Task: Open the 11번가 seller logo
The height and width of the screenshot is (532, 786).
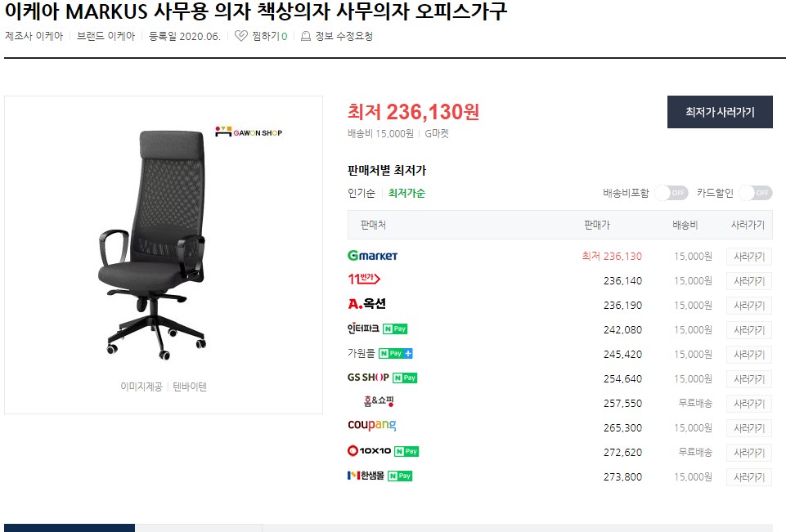Action: 364,279
